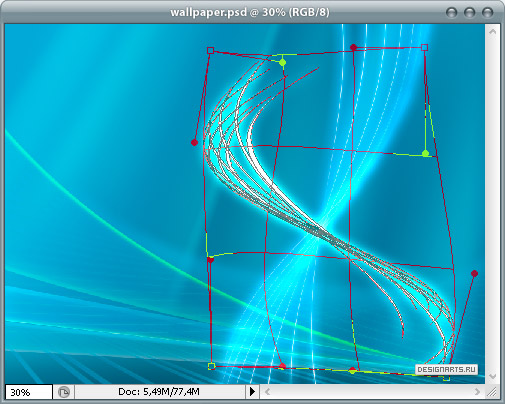505x404 pixels.
Task: Click the middle round window button
Action: pyautogui.click(x=470, y=13)
